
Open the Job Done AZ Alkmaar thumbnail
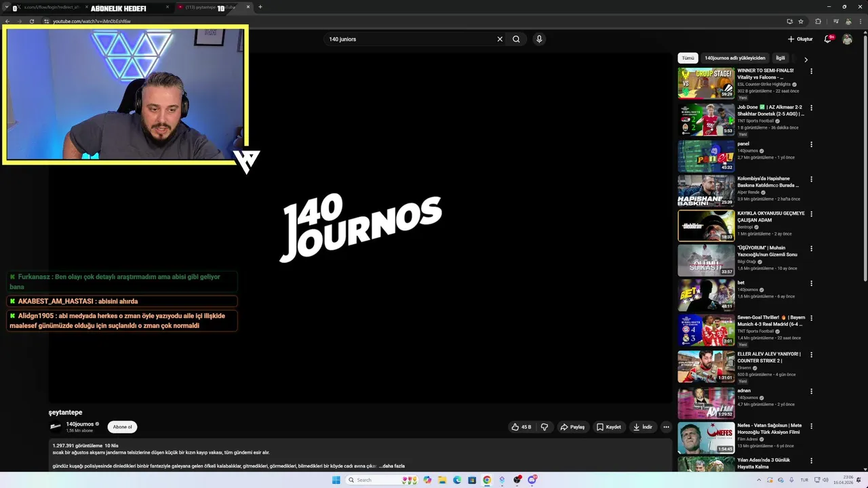pyautogui.click(x=706, y=120)
